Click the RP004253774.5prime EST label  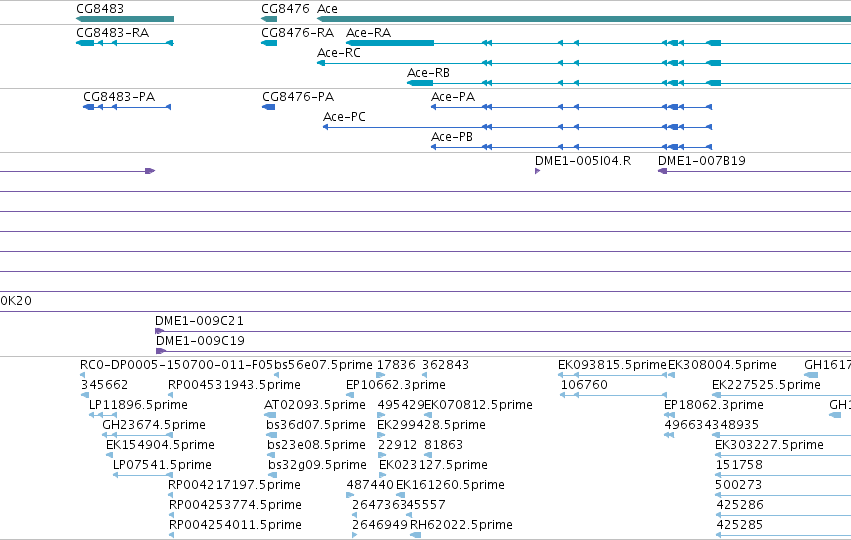tap(236, 505)
